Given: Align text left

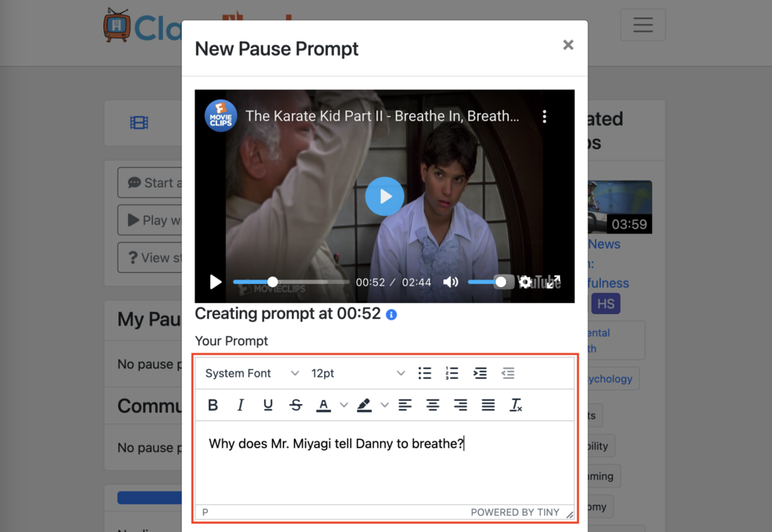Looking at the screenshot, I should coord(405,405).
